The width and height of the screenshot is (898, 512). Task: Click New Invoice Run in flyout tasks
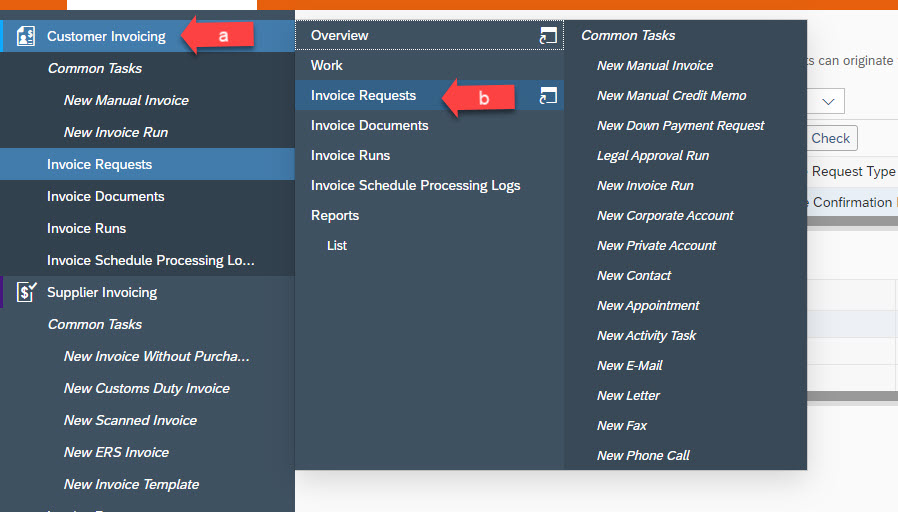645,186
